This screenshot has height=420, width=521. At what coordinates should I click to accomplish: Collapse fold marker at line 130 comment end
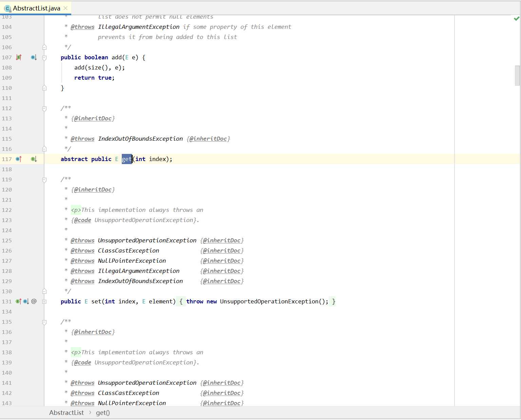pyautogui.click(x=44, y=291)
